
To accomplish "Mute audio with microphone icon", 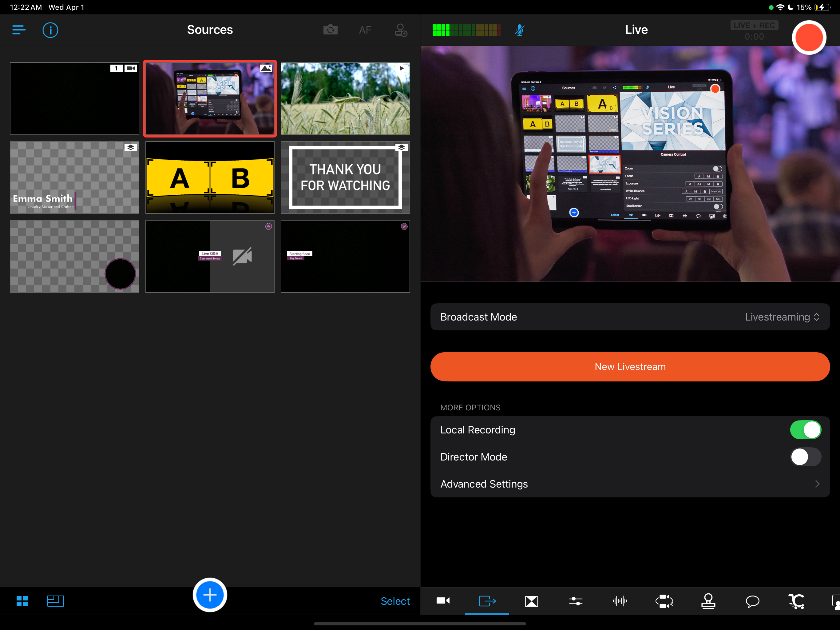I will tap(520, 30).
